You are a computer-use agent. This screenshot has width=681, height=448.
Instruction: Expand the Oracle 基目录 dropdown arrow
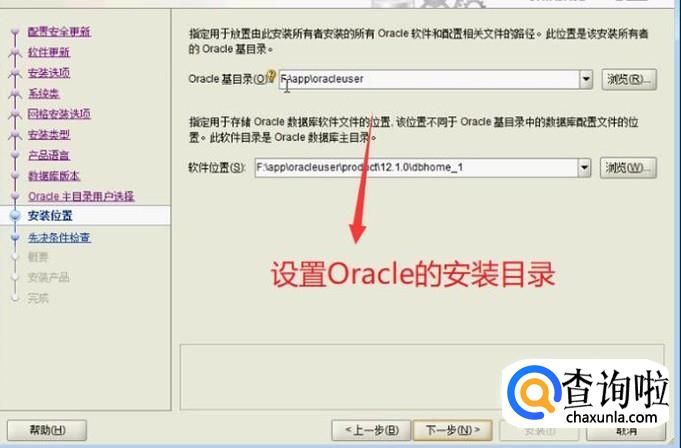coord(586,79)
